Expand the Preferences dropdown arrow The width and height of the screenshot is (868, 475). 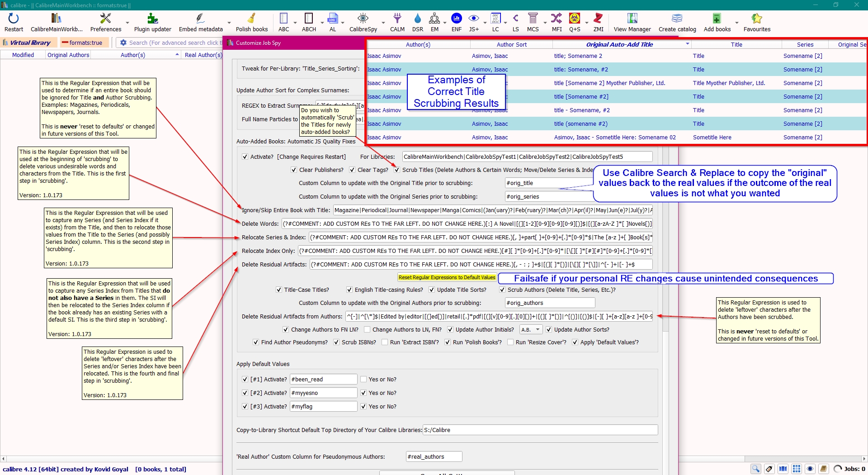(x=127, y=23)
